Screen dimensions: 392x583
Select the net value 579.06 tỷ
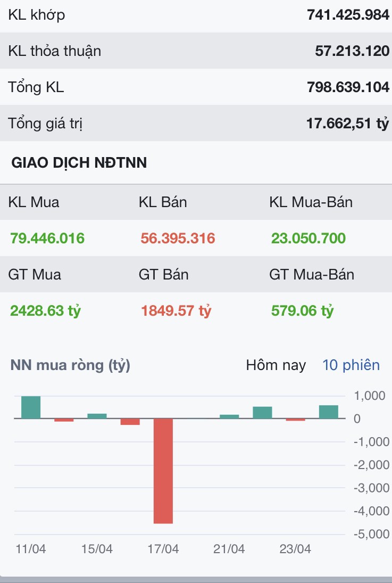pos(303,311)
